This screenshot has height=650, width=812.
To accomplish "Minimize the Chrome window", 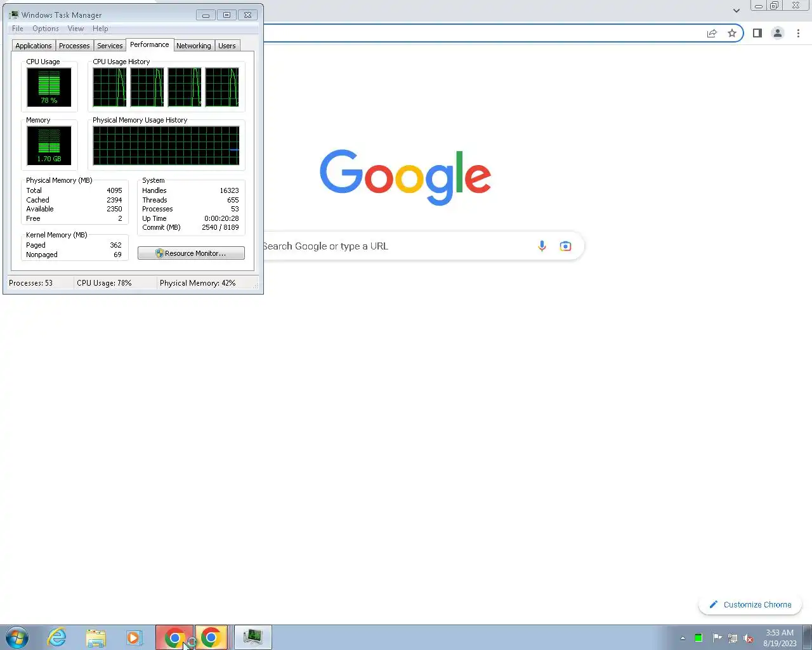I will click(758, 6).
